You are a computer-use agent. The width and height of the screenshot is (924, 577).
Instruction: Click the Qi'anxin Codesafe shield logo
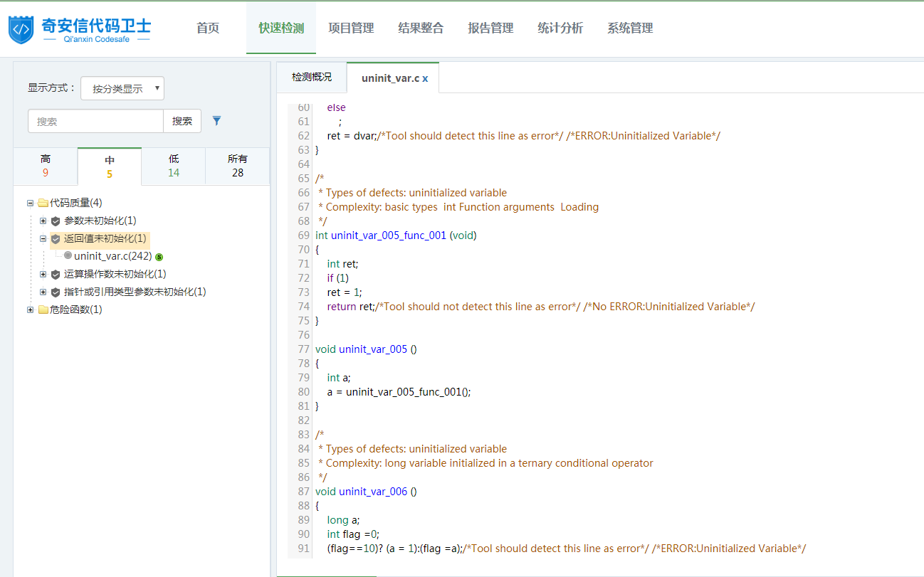coord(21,29)
